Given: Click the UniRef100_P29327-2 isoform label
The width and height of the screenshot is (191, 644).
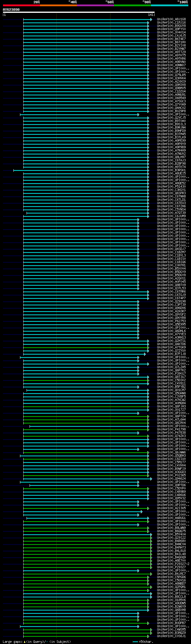Looking at the screenshot, I should (173, 564).
